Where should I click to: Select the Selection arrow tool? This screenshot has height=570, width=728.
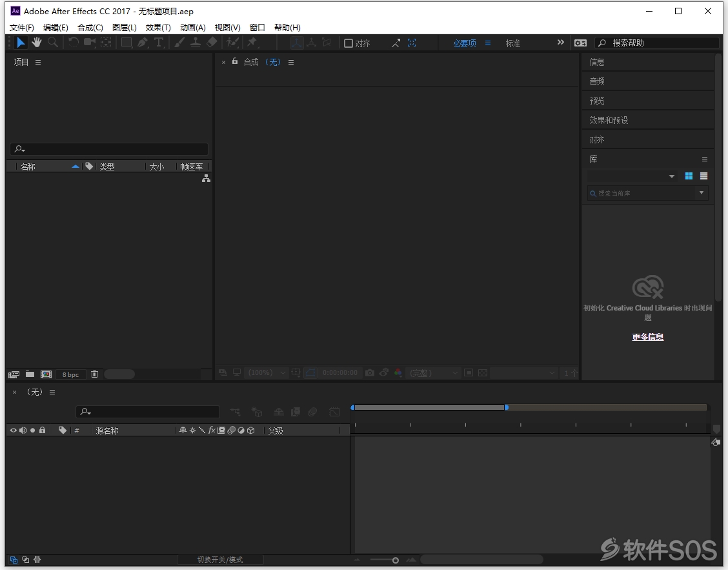(x=21, y=43)
